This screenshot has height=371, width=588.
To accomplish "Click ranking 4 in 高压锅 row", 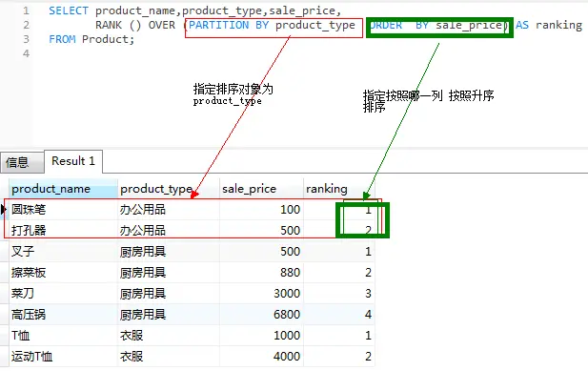I will [x=339, y=315].
